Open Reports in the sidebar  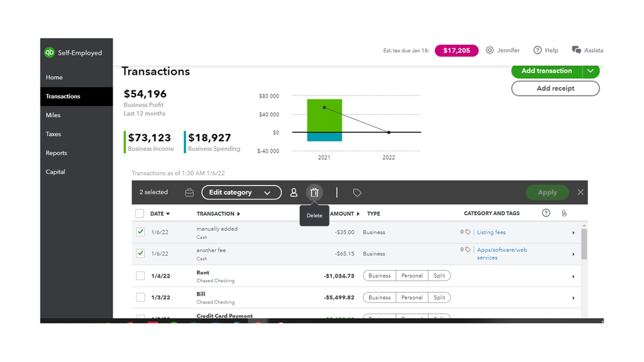pos(56,153)
